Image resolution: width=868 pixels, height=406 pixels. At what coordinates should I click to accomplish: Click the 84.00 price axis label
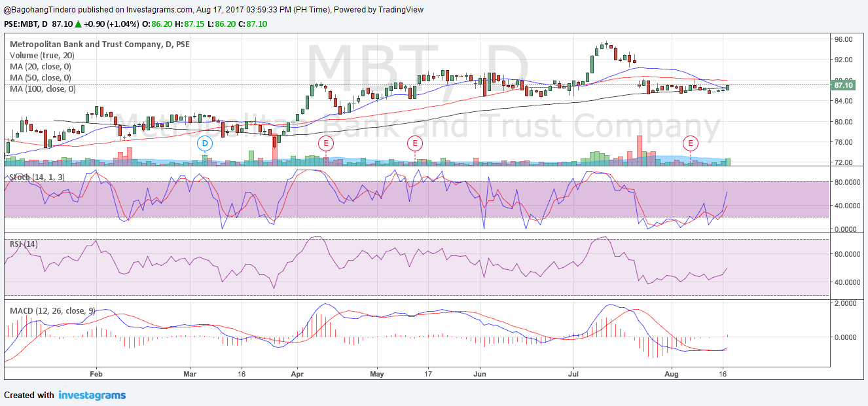click(x=842, y=101)
